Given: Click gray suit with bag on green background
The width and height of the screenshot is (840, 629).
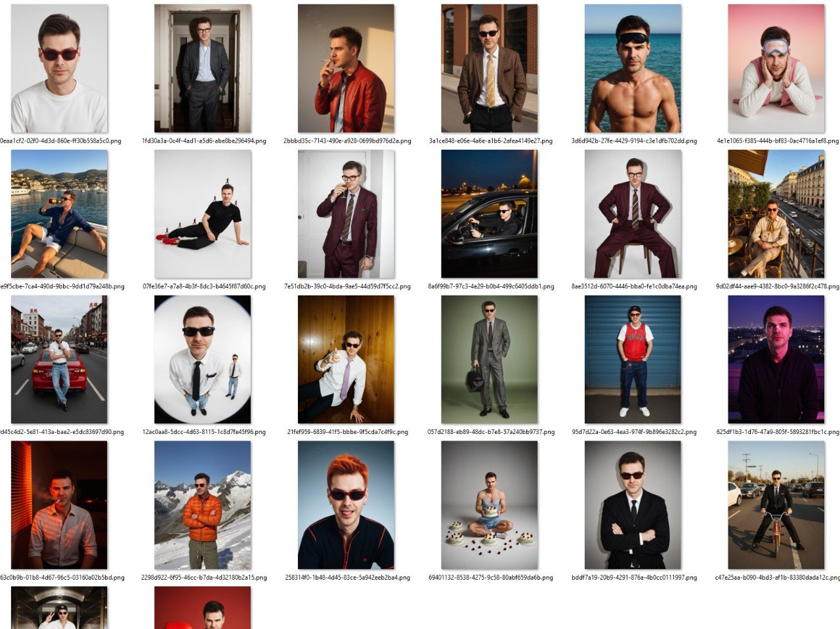Looking at the screenshot, I should tap(489, 360).
